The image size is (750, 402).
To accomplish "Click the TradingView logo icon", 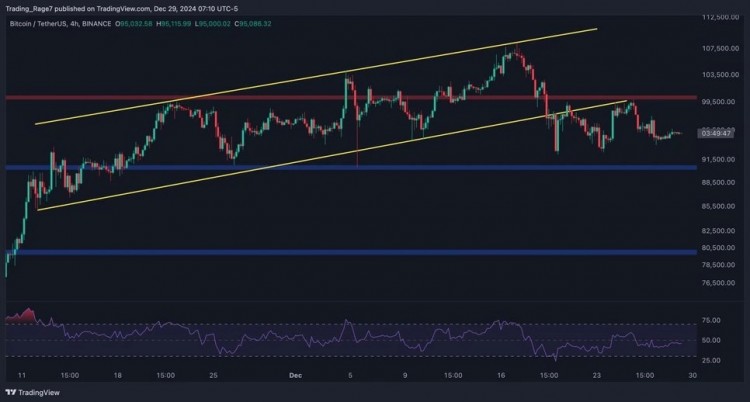I will pos(28,392).
